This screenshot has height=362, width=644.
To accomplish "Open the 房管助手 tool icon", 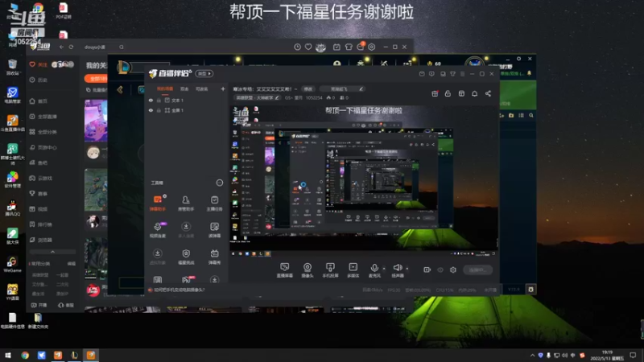I will pos(186,203).
